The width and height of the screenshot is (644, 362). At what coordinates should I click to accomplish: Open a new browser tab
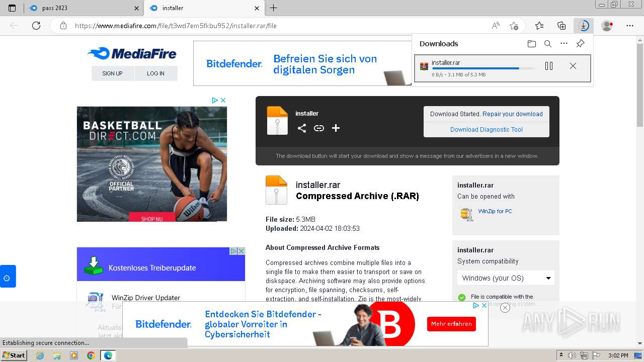click(273, 8)
